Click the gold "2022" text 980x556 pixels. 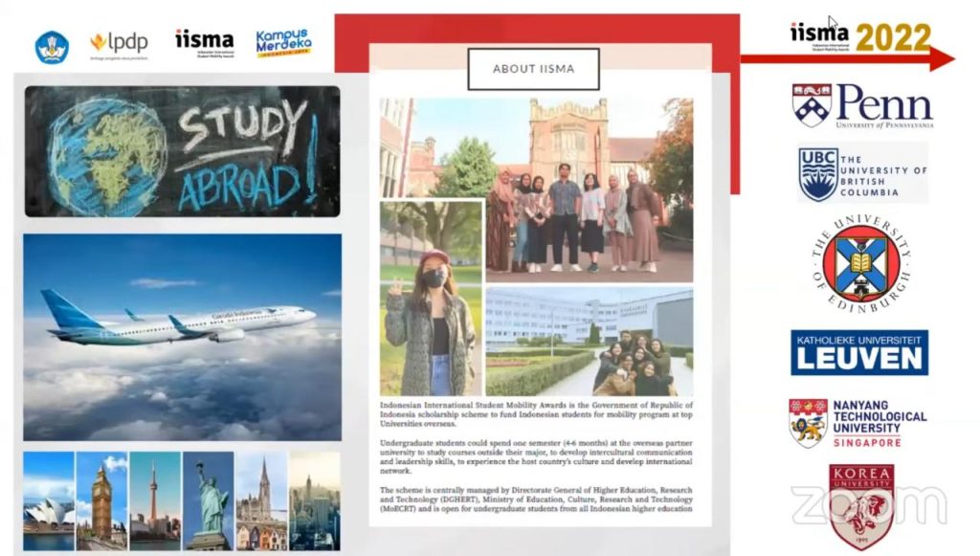coord(893,37)
